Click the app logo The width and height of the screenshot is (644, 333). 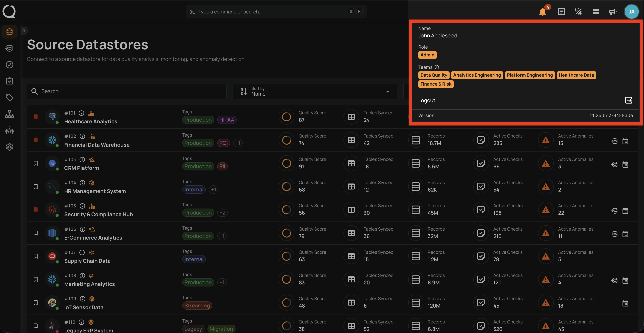[9, 11]
